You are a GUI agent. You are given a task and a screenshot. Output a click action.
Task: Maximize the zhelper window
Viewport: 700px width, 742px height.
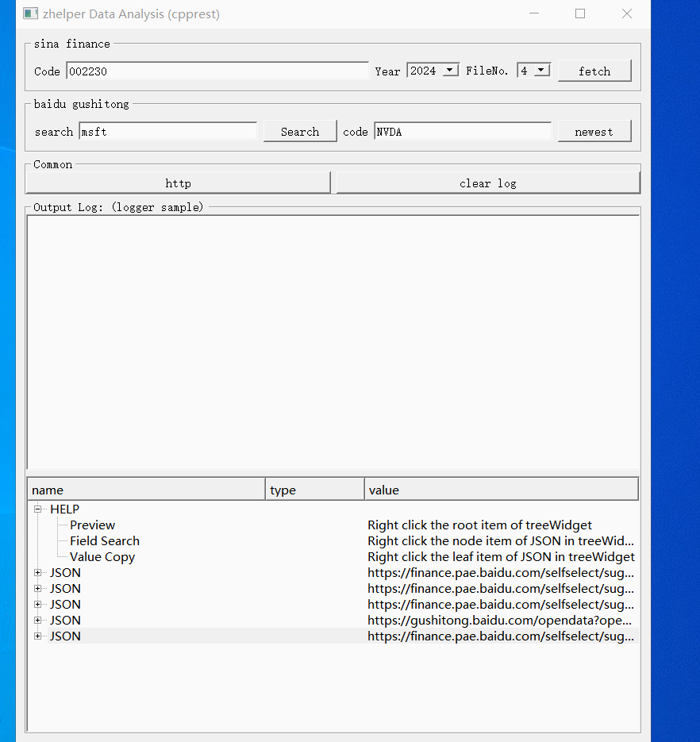pyautogui.click(x=580, y=13)
